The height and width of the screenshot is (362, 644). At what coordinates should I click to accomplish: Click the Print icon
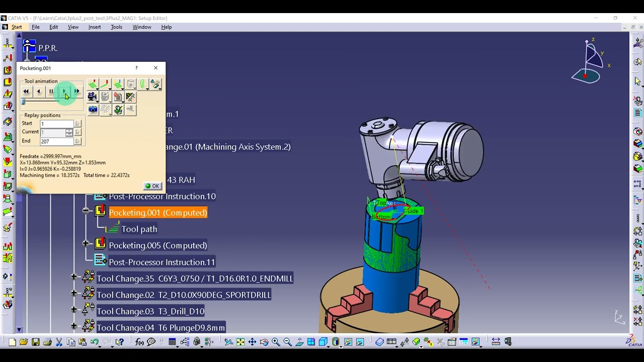pyautogui.click(x=47, y=342)
